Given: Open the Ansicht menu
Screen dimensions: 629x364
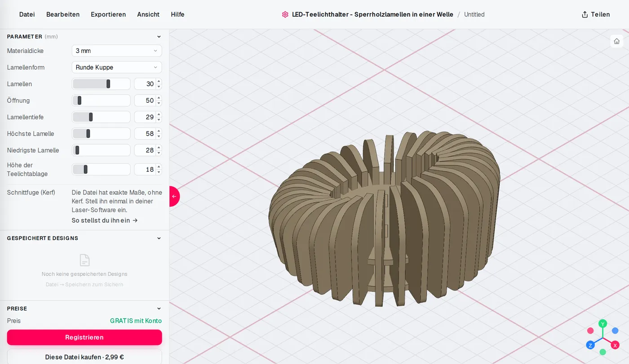Looking at the screenshot, I should point(148,14).
